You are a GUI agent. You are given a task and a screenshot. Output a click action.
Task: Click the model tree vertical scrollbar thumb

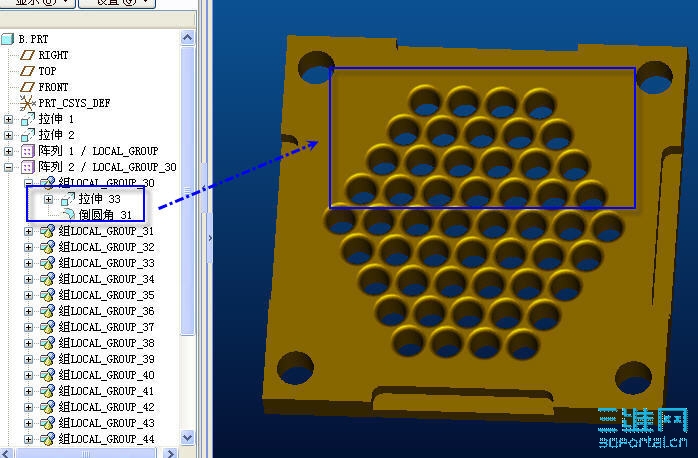(187, 190)
